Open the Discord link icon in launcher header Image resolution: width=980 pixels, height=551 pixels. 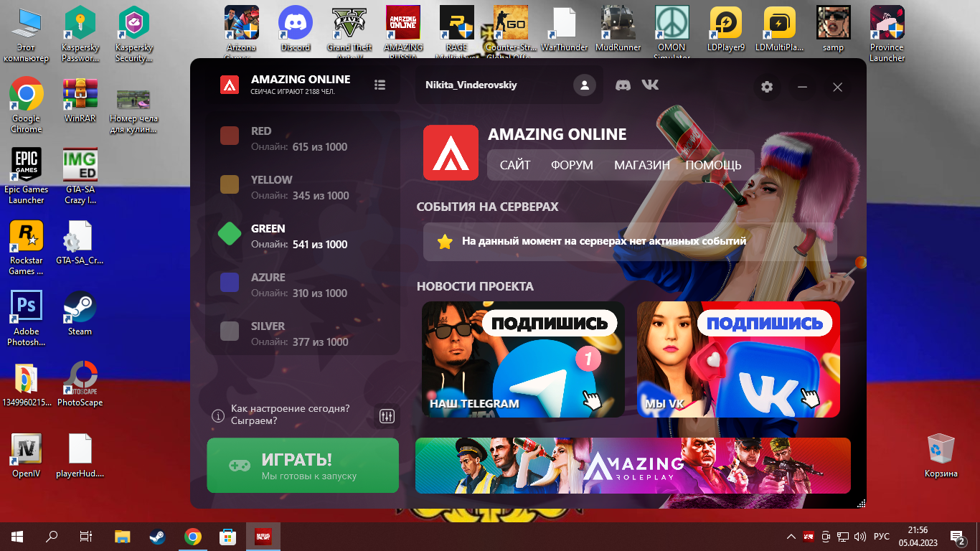[623, 85]
